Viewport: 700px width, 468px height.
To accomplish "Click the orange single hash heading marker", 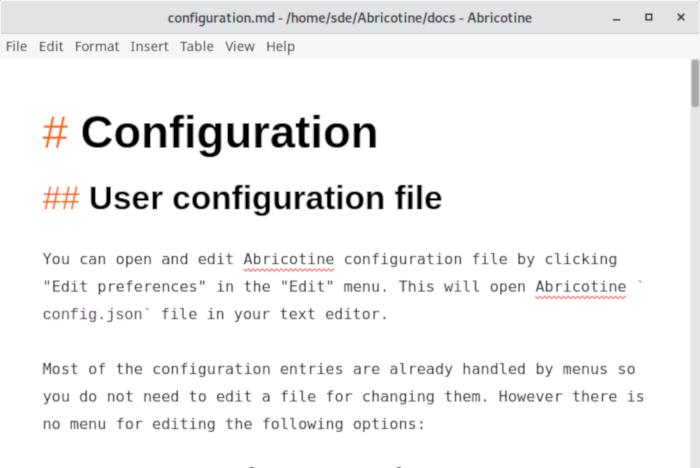I will point(55,132).
